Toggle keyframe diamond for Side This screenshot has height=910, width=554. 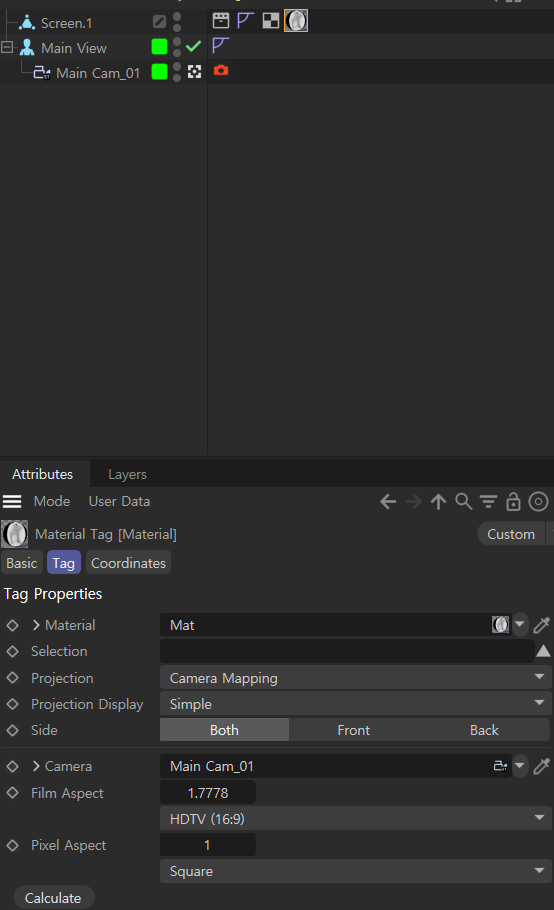tap(12, 730)
